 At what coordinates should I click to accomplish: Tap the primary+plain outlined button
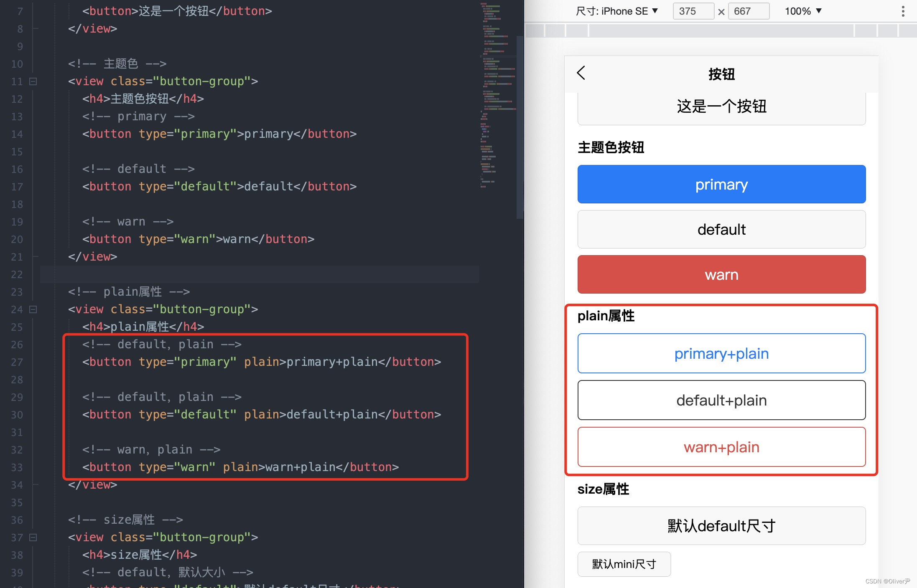721,353
